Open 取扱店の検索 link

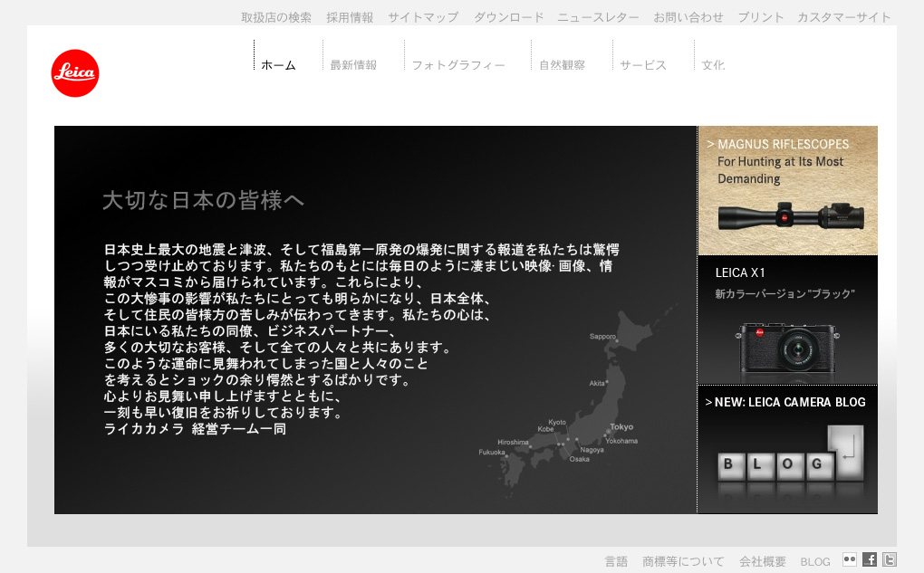[276, 18]
